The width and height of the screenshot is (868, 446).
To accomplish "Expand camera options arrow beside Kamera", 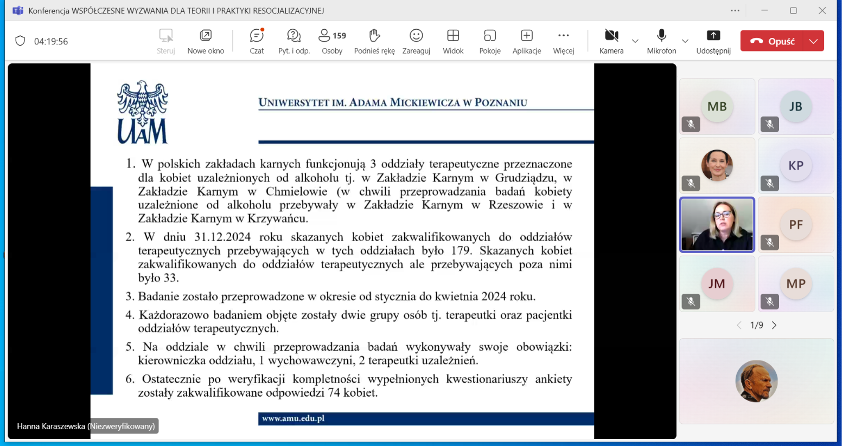I will pyautogui.click(x=635, y=41).
